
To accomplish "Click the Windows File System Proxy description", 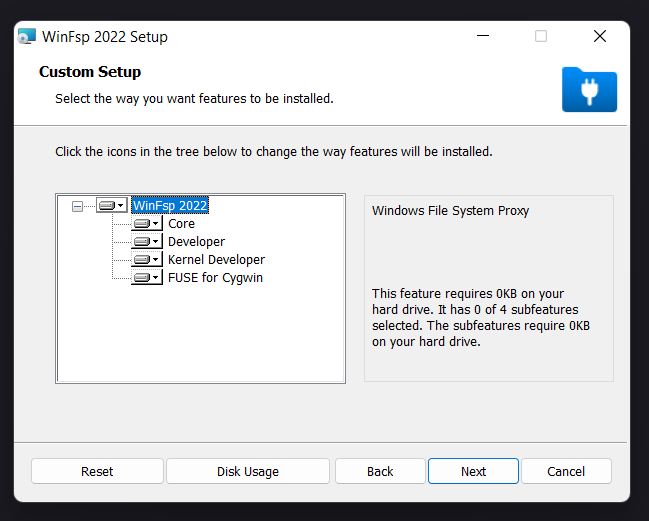I will coord(450,211).
